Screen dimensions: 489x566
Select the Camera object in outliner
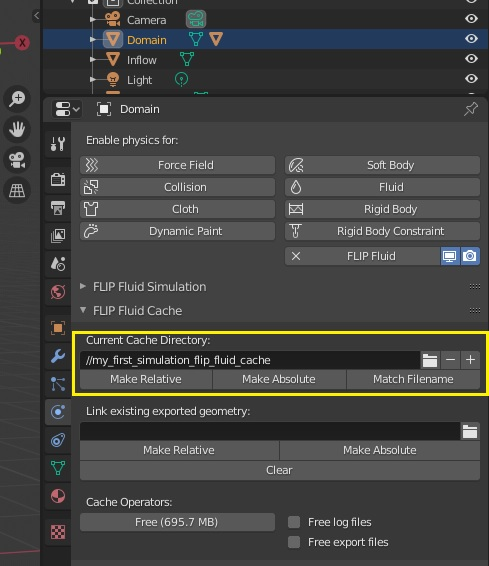[147, 20]
